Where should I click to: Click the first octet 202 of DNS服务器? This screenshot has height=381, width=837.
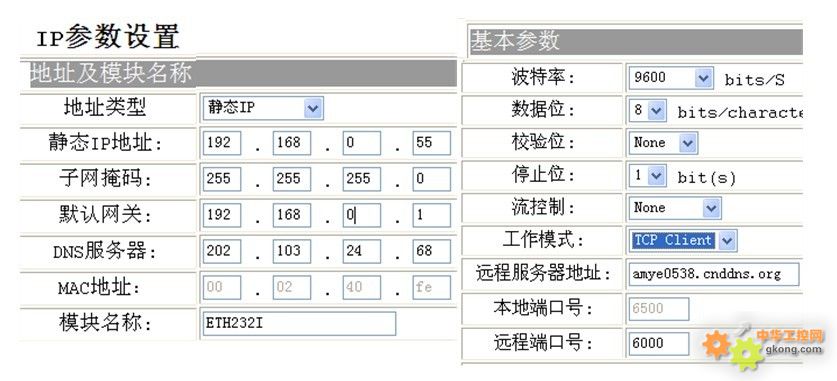[x=222, y=251]
